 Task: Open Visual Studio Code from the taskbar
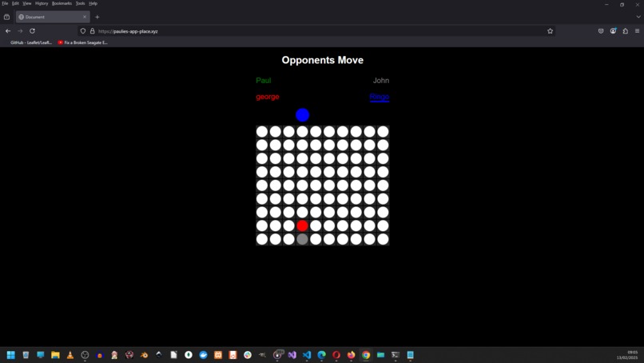click(x=307, y=355)
